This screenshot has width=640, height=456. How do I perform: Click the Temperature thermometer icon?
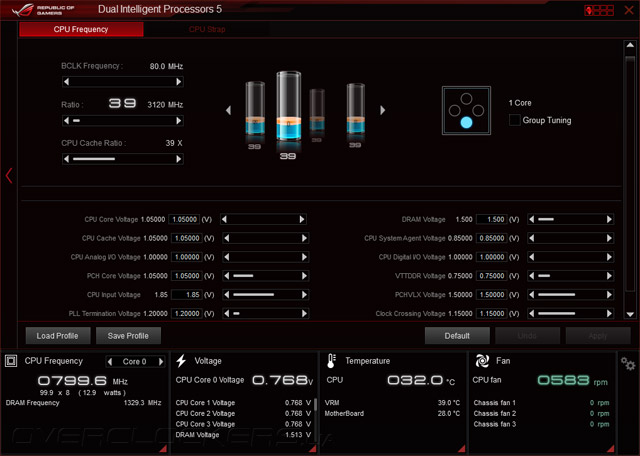click(x=331, y=361)
